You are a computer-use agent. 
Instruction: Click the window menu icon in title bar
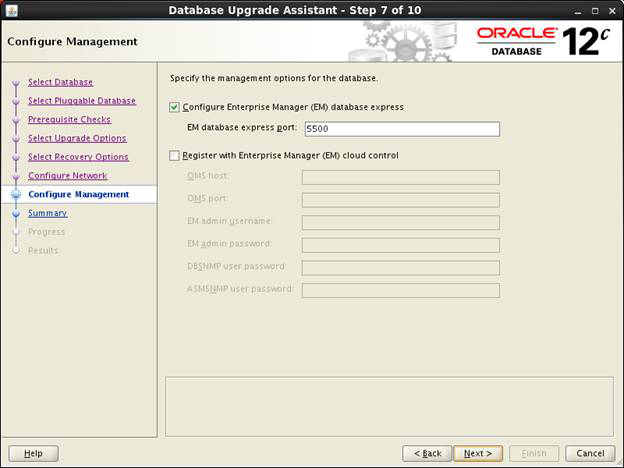[x=9, y=10]
